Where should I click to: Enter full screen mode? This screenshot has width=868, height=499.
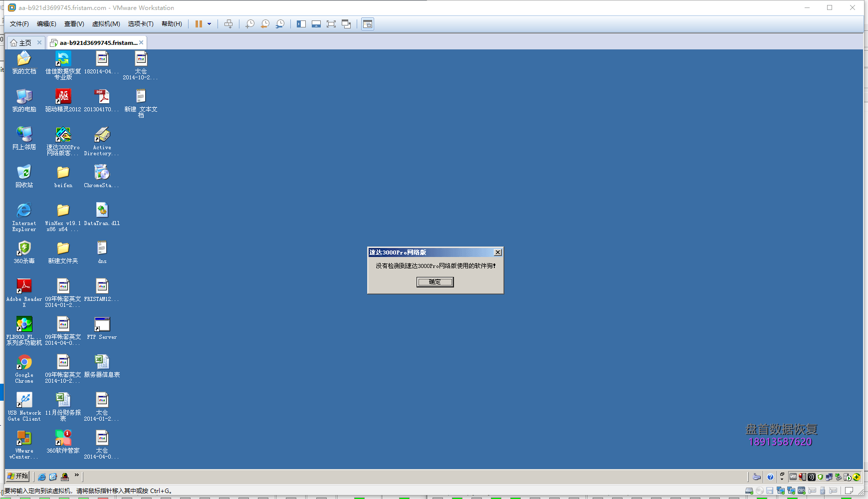[x=331, y=24]
